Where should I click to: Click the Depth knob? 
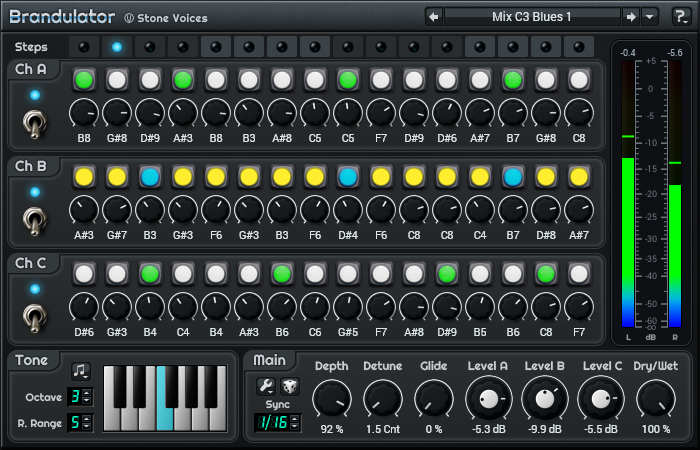(332, 399)
